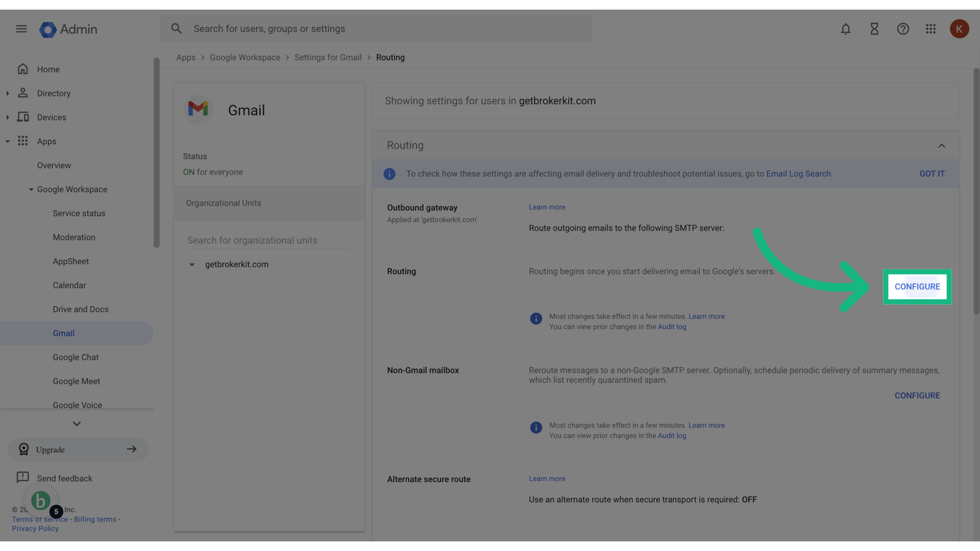Dismiss banner with GOT IT
This screenshot has width=980, height=551.
click(x=932, y=174)
